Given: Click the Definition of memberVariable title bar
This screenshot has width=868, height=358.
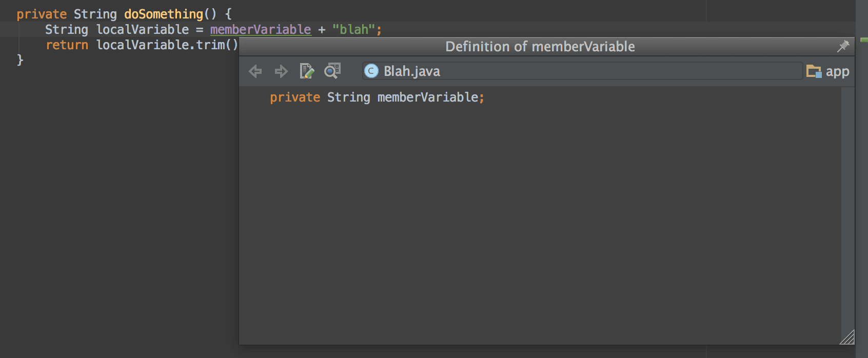Looking at the screenshot, I should coord(540,47).
